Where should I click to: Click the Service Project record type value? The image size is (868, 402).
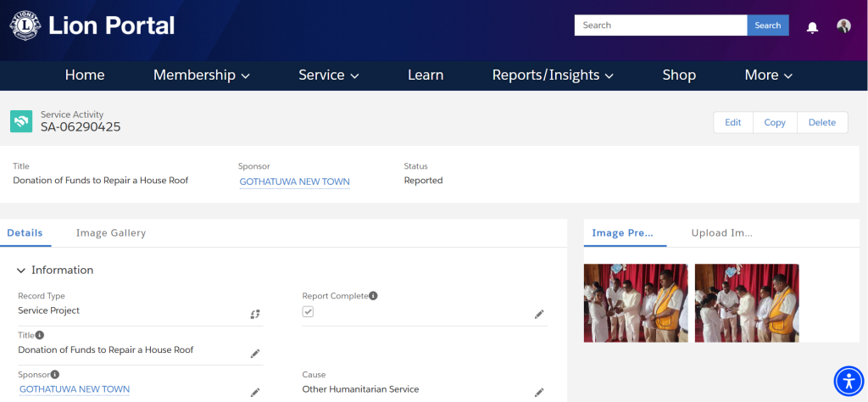click(48, 310)
